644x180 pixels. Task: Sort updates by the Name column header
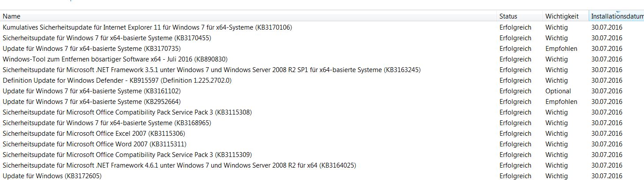11,16
